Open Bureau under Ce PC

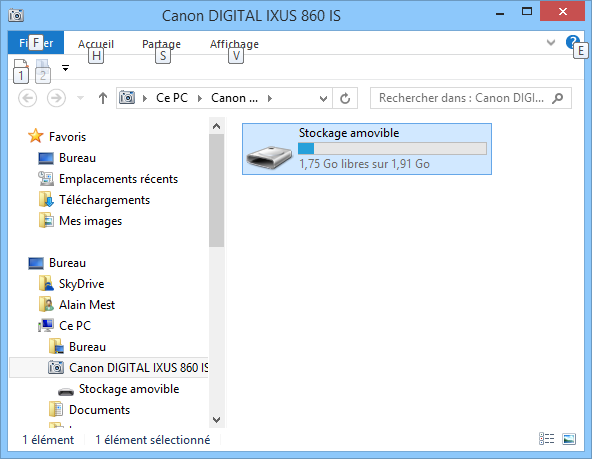point(87,347)
